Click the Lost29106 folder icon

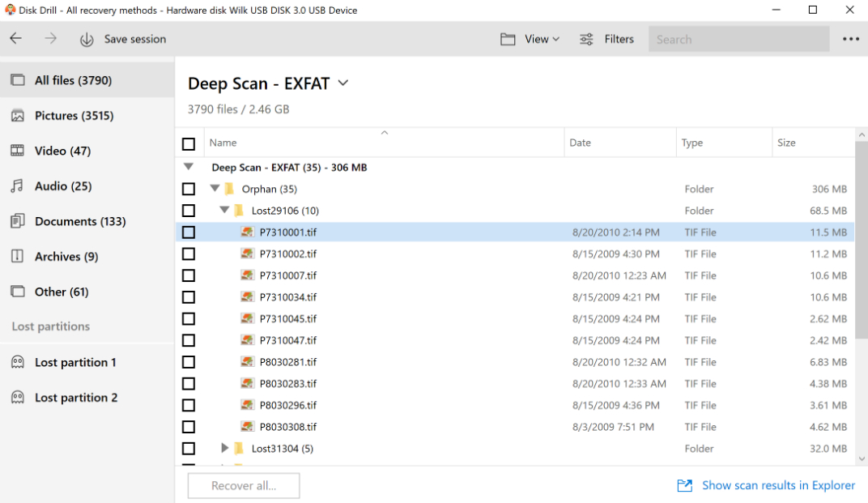(239, 211)
